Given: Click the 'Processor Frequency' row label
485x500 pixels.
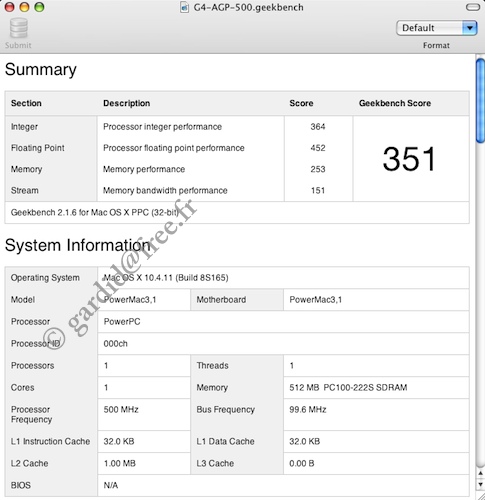Looking at the screenshot, I should click(31, 415).
